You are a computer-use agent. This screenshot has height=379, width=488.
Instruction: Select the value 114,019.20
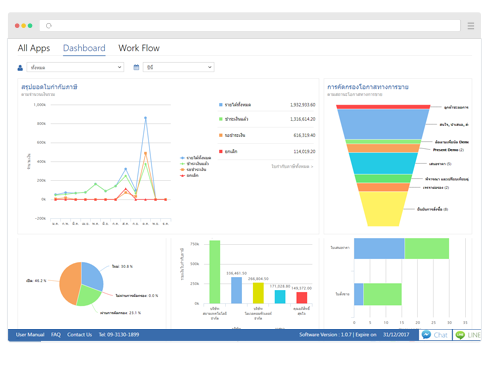point(304,151)
